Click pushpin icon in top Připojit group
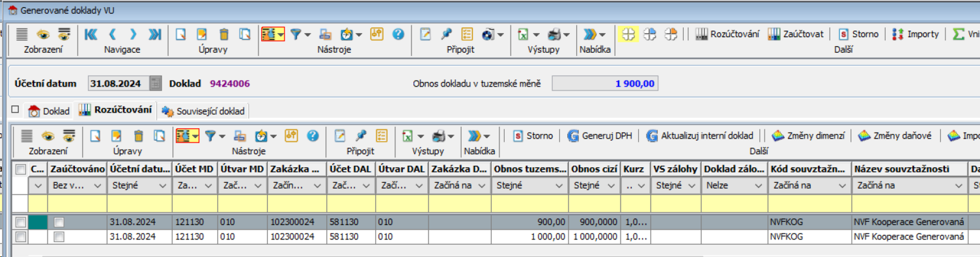This screenshot has height=257, width=980. point(446,34)
